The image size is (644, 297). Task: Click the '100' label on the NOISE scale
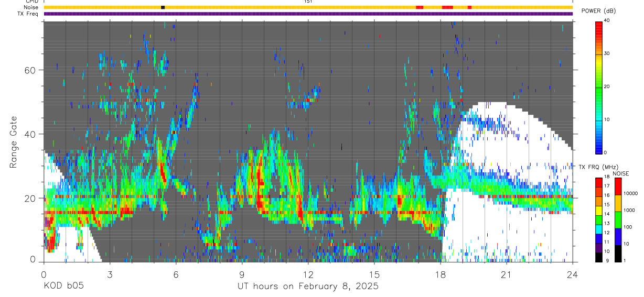click(628, 227)
